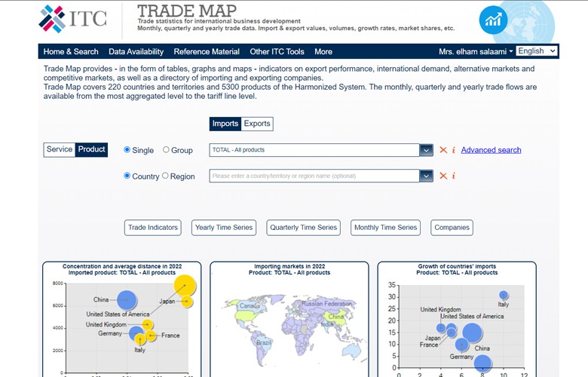Image resolution: width=588 pixels, height=377 pixels.
Task: Open the country dropdown arrow
Action: (426, 176)
